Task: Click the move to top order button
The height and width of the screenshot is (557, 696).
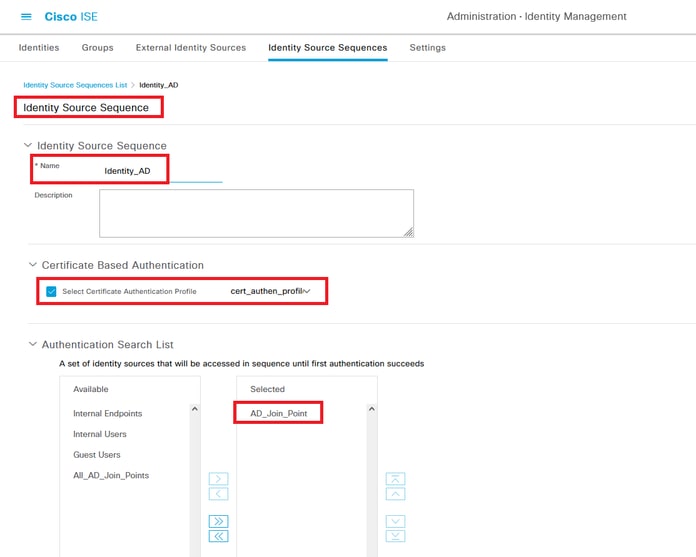Action: point(395,479)
